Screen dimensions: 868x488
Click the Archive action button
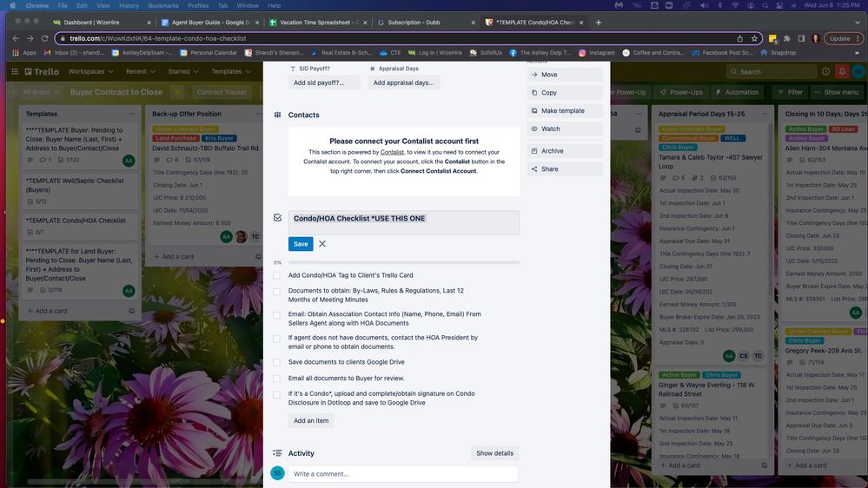click(x=565, y=150)
